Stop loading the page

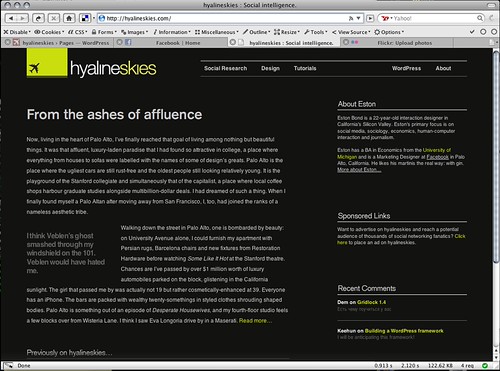click(x=54, y=18)
